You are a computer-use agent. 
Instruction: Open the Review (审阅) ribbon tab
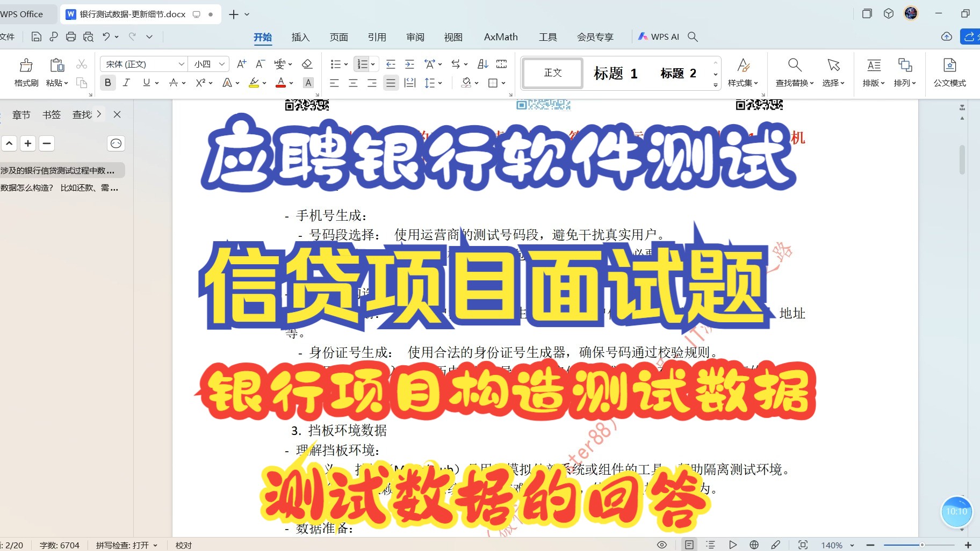click(415, 37)
